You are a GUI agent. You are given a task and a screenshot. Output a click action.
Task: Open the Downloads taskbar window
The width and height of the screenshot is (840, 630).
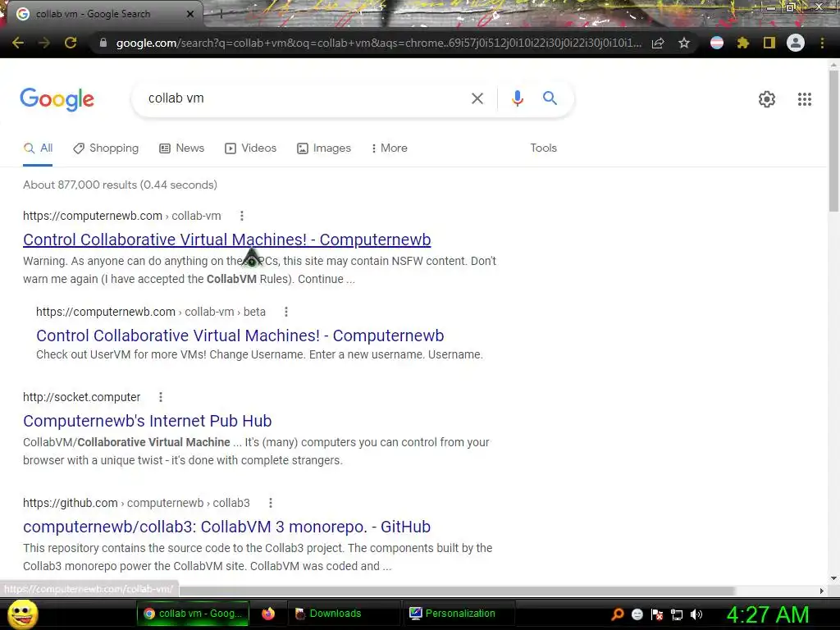(x=344, y=614)
